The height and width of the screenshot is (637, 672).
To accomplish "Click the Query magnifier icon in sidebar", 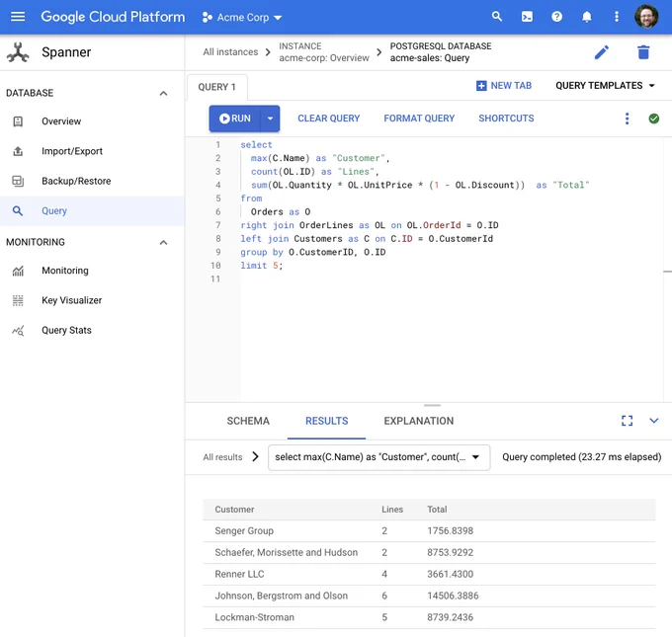I will tap(18, 210).
